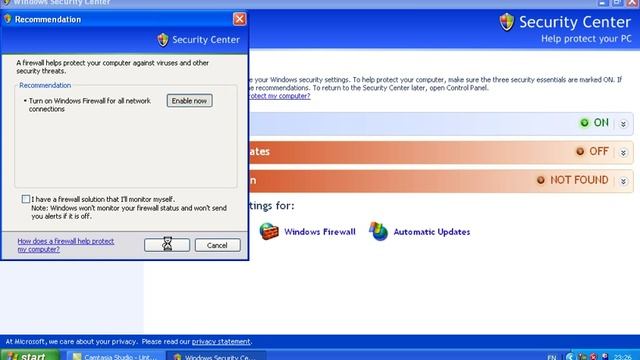Screen dimensions: 640x360
Task: Click the Windows Firewall brick wall icon
Action: 269,231
